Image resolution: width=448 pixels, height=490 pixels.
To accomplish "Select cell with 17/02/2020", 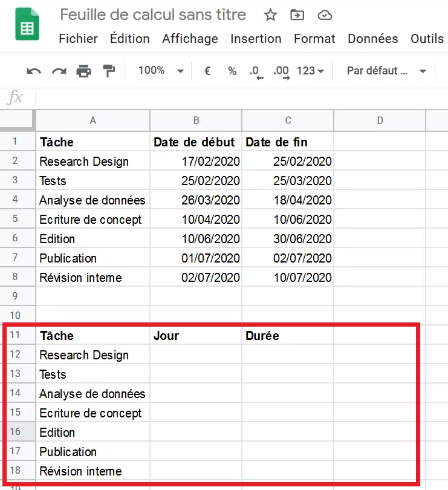I will pos(196,161).
